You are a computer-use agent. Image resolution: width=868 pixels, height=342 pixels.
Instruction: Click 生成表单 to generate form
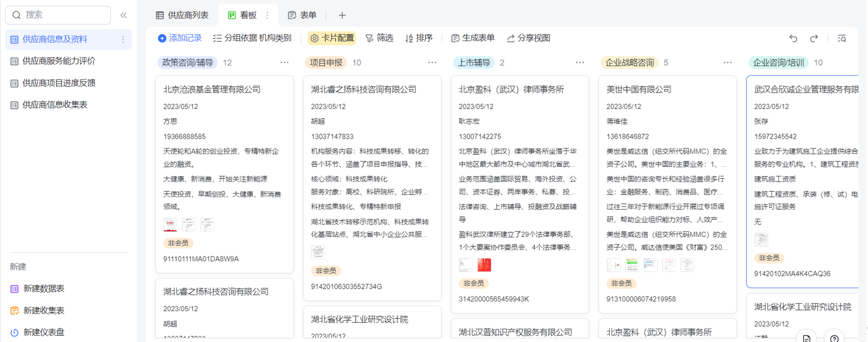point(473,38)
